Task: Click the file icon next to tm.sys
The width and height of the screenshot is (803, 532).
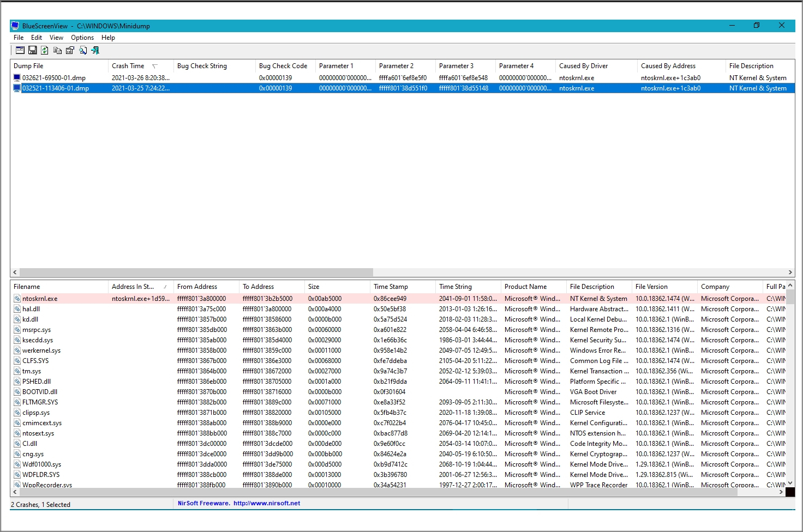Action: [x=17, y=371]
